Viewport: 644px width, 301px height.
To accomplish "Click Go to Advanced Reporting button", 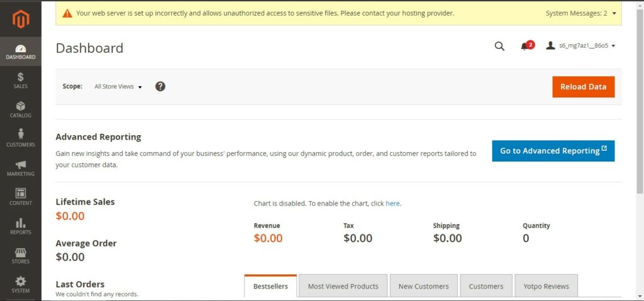I will point(553,151).
